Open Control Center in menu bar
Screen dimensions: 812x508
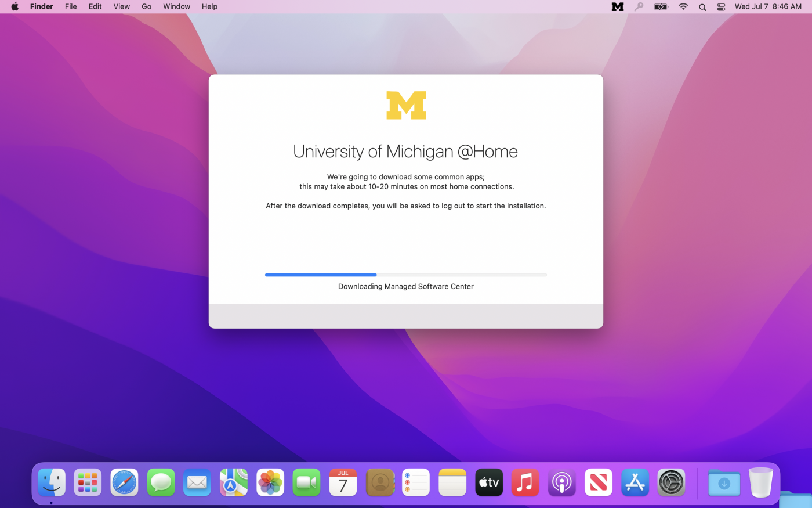click(721, 7)
